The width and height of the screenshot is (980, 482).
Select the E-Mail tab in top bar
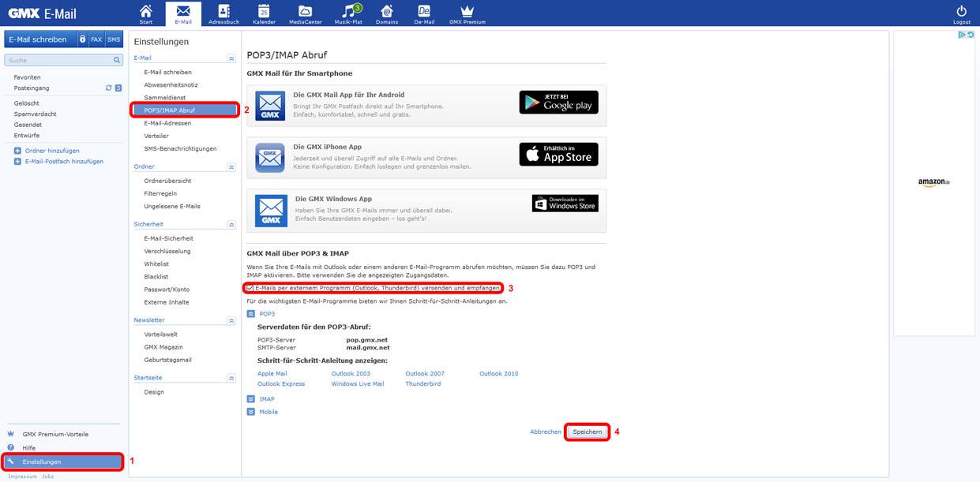coord(183,13)
